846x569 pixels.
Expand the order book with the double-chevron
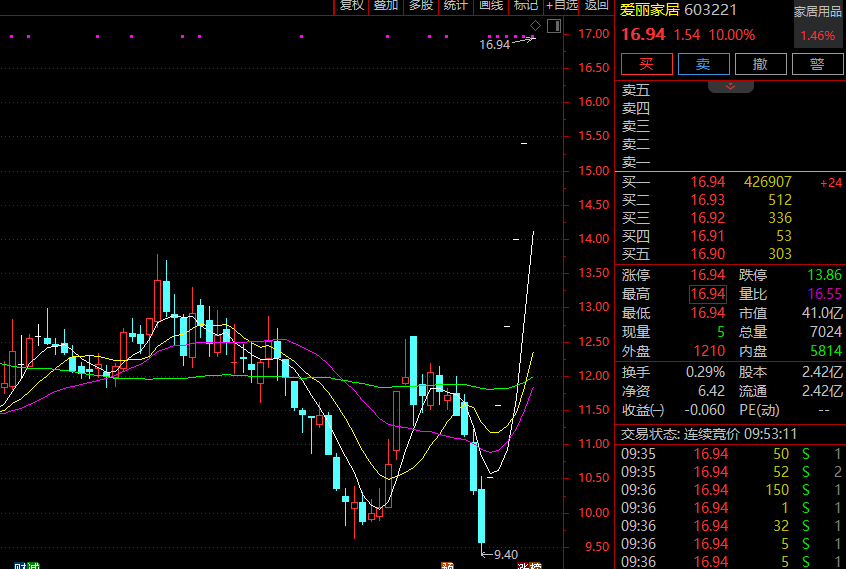[x=731, y=86]
